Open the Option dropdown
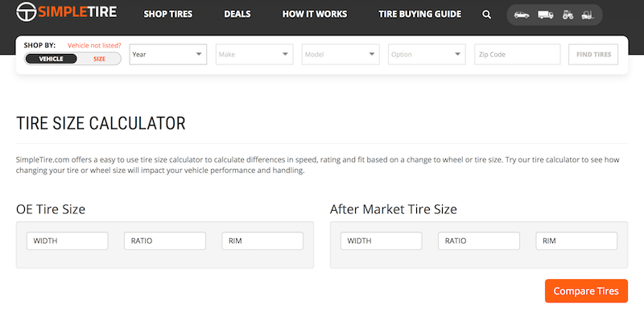Image resolution: width=644 pixels, height=313 pixels. pyautogui.click(x=427, y=54)
